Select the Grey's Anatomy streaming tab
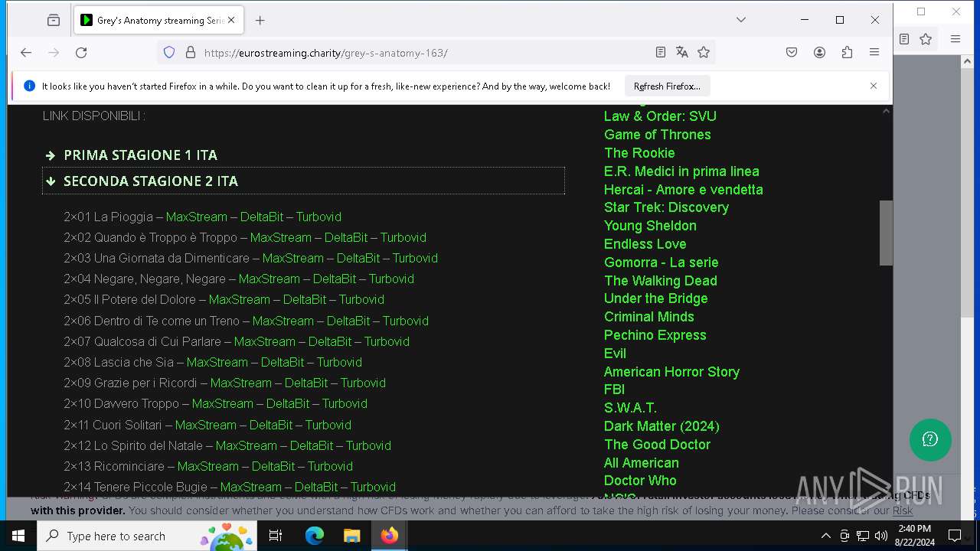The height and width of the screenshot is (551, 980). 159,21
